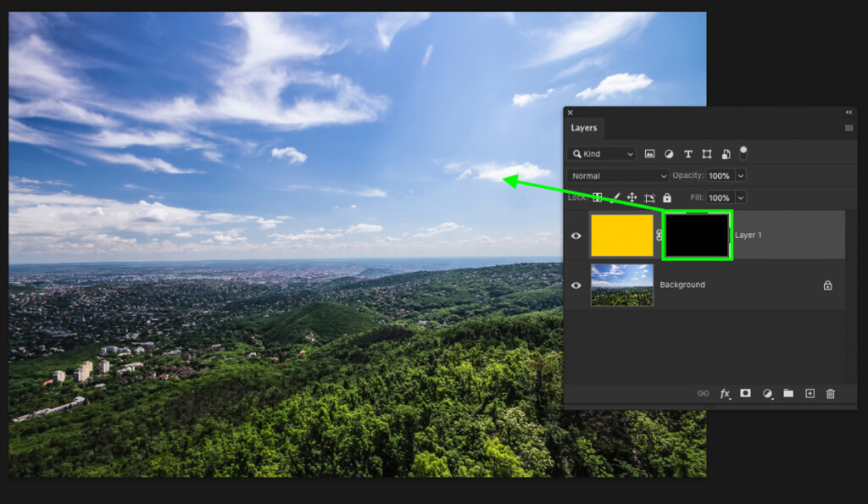Hide the Background layer eye icon
This screenshot has height=504, width=868.
click(x=576, y=285)
